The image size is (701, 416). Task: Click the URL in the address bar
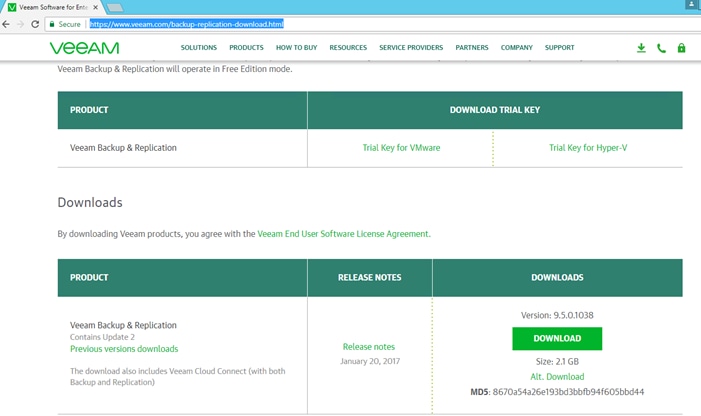tap(186, 24)
